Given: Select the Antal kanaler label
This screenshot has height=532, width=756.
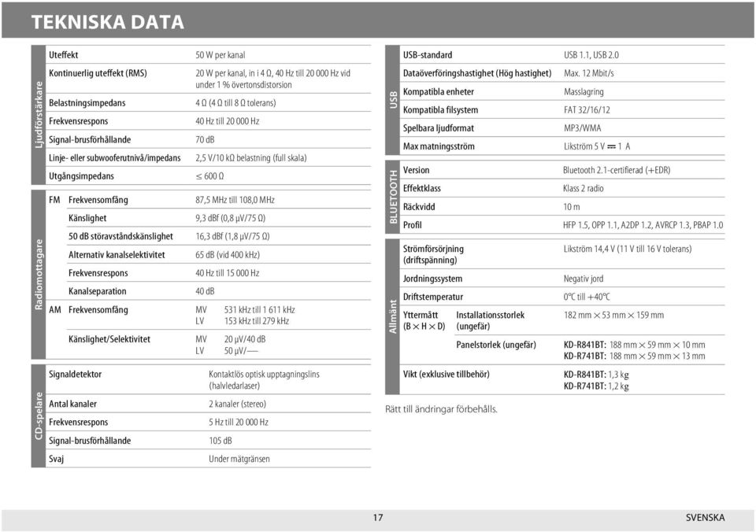Looking at the screenshot, I should [x=72, y=405].
